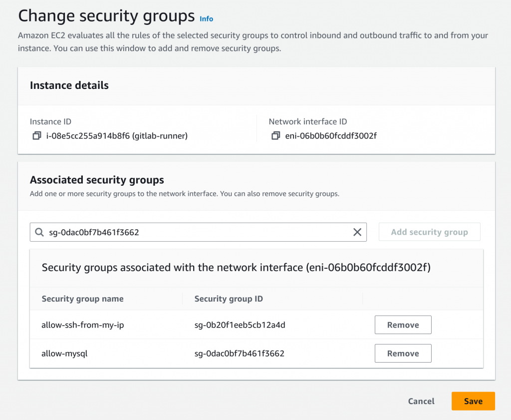The height and width of the screenshot is (420, 511).
Task: Click the magnifier icon in the search field
Action: [40, 232]
